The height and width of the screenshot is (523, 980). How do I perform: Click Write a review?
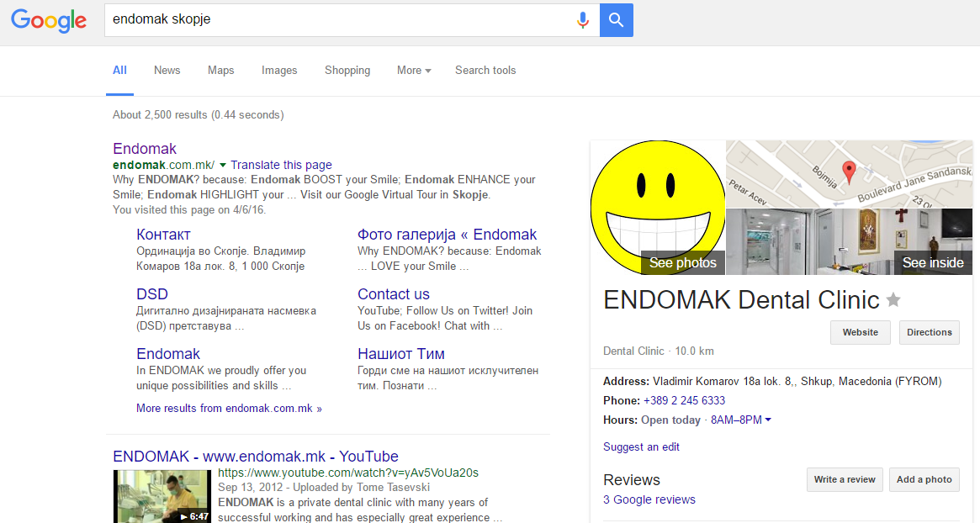844,478
